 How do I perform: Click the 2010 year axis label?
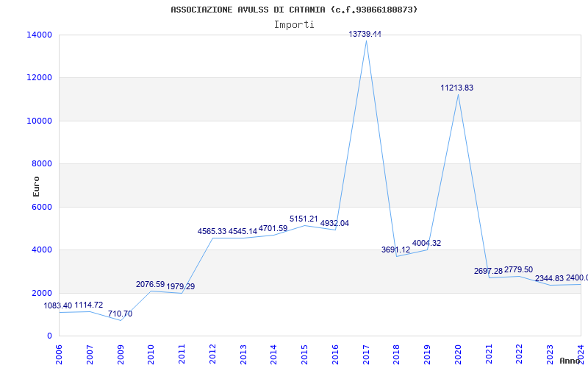pos(151,354)
